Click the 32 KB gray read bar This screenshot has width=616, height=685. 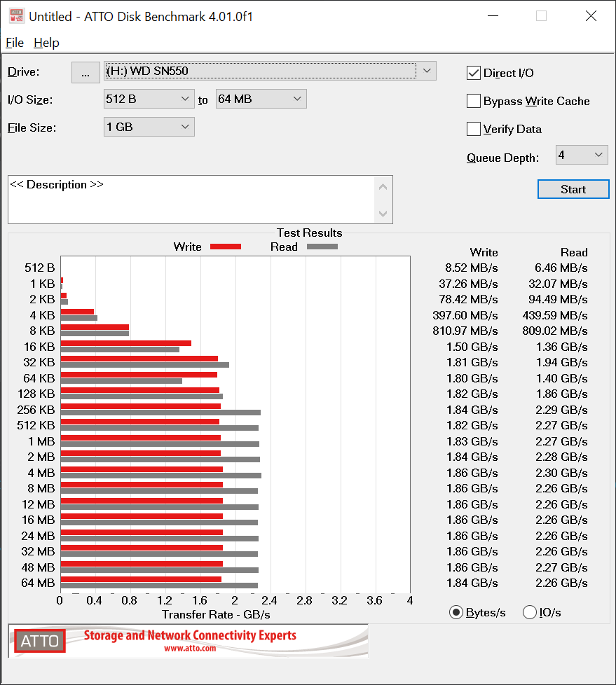click(145, 365)
